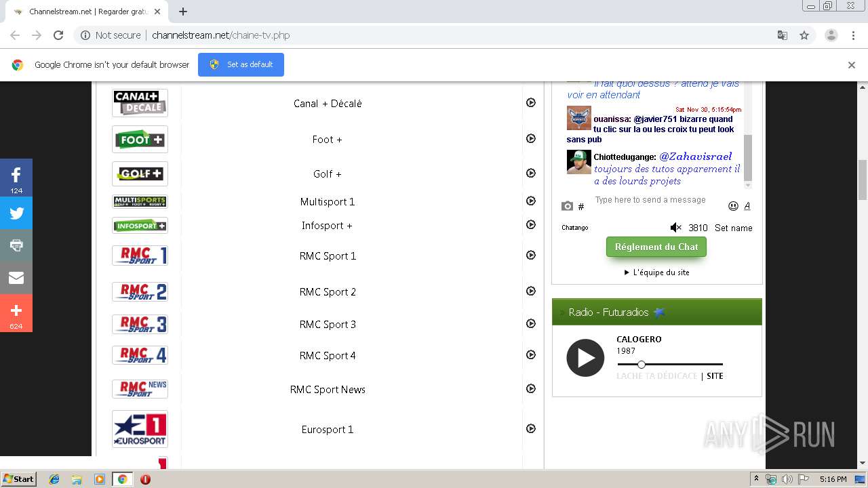Play the RMC Sport 1 stream
The height and width of the screenshot is (488, 868).
pos(531,255)
